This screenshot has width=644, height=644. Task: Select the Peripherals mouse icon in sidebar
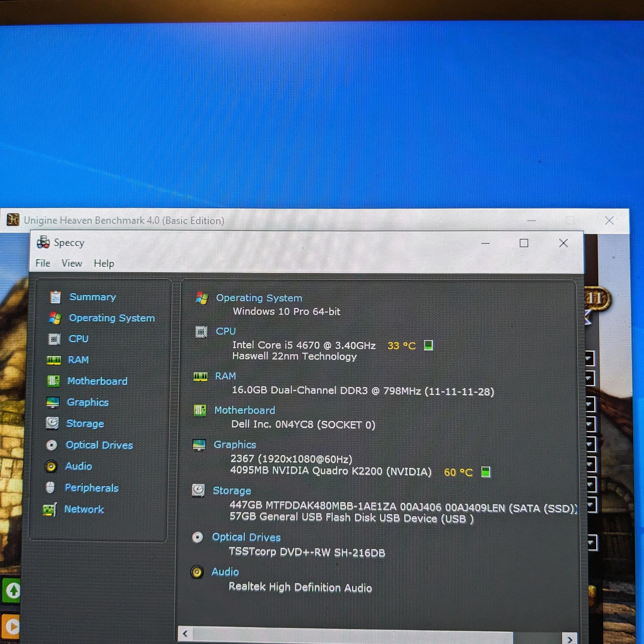pyautogui.click(x=50, y=488)
